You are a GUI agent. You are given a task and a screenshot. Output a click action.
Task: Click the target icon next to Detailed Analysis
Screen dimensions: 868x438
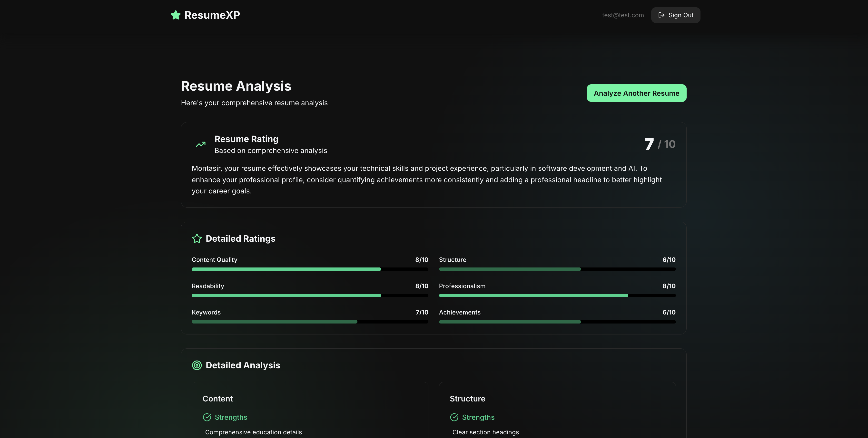click(197, 365)
